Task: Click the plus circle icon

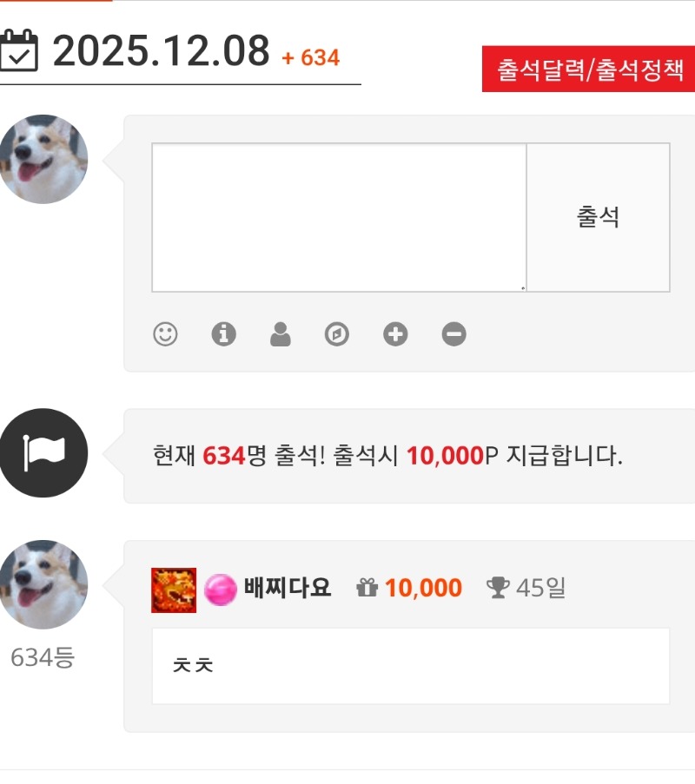Action: 395,334
